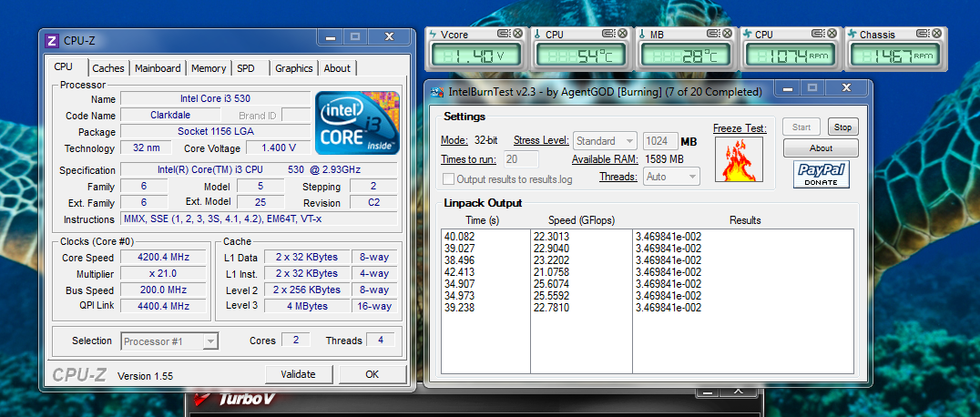Click the Start button in IntelBurnTest

coord(801,127)
